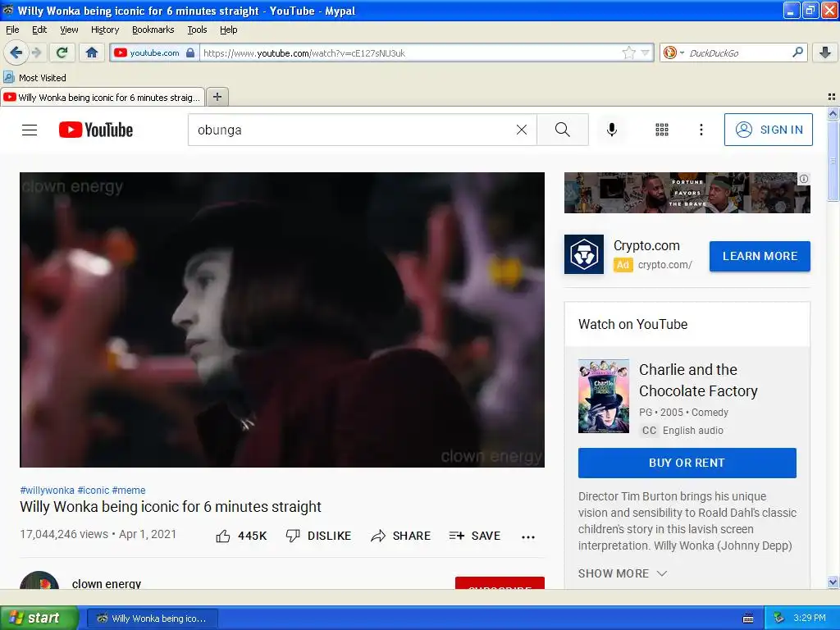Open the Tools menu

[x=197, y=30]
